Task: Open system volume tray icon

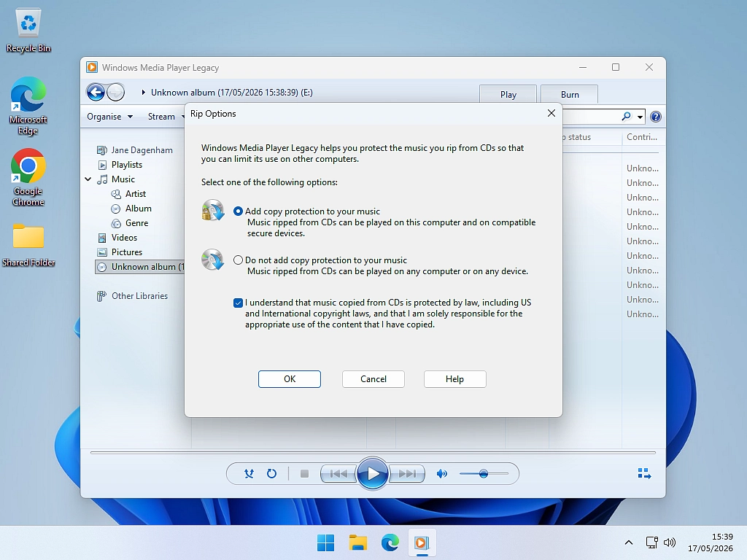Action: point(670,542)
